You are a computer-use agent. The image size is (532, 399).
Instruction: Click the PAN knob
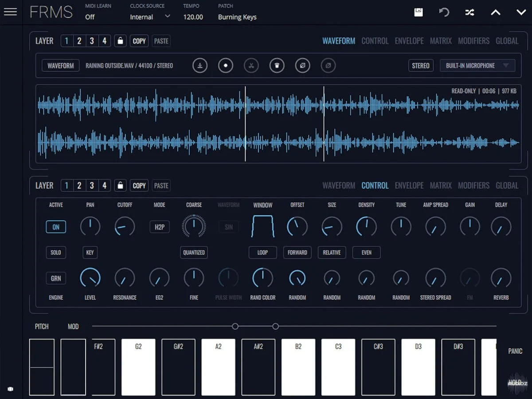pyautogui.click(x=90, y=227)
